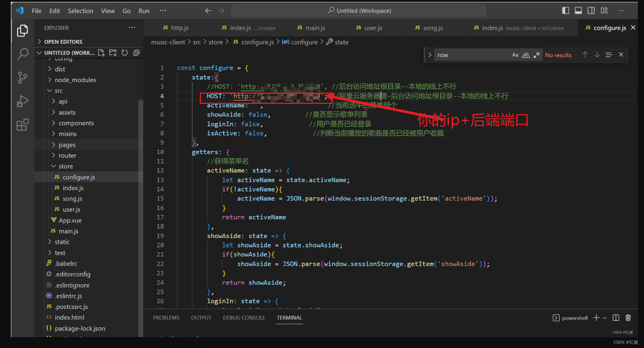Viewport: 644px width, 348px height.
Task: Toggle Find in Selection
Action: pyautogui.click(x=609, y=55)
